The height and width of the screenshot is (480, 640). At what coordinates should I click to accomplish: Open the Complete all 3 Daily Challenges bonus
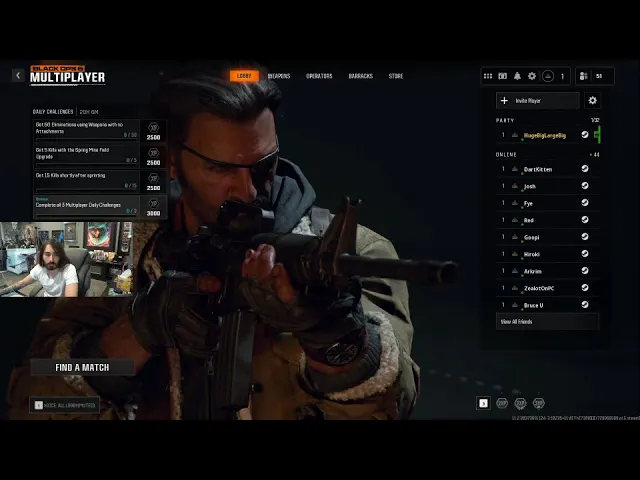(x=100, y=207)
